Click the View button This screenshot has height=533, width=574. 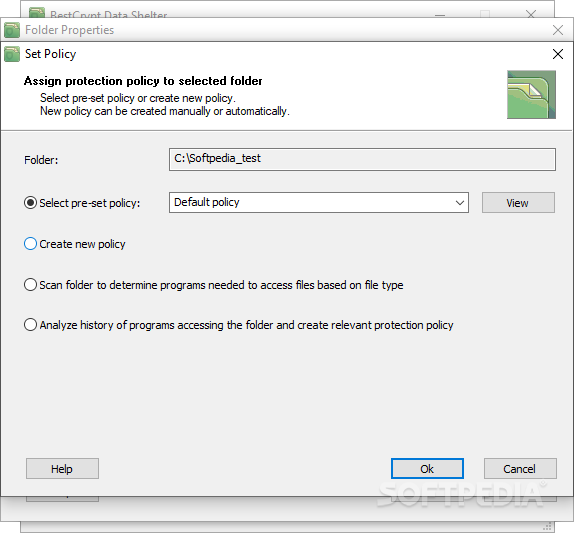pos(518,202)
